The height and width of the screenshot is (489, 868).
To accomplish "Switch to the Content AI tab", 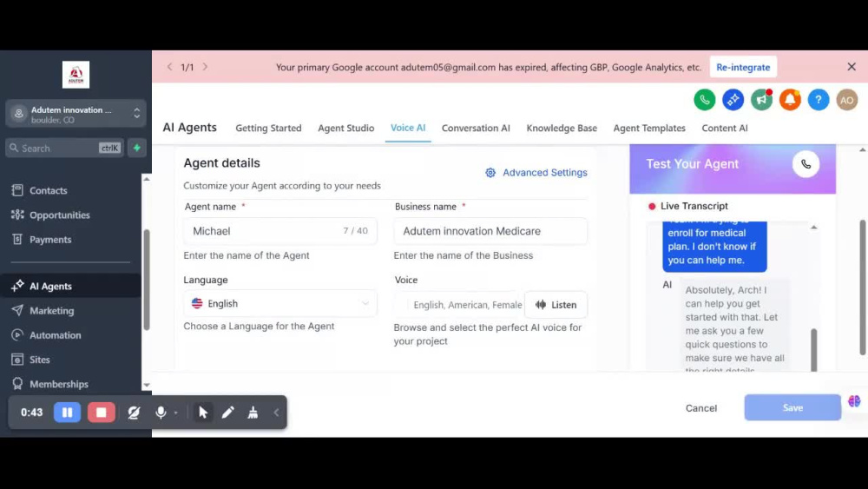I will (725, 128).
